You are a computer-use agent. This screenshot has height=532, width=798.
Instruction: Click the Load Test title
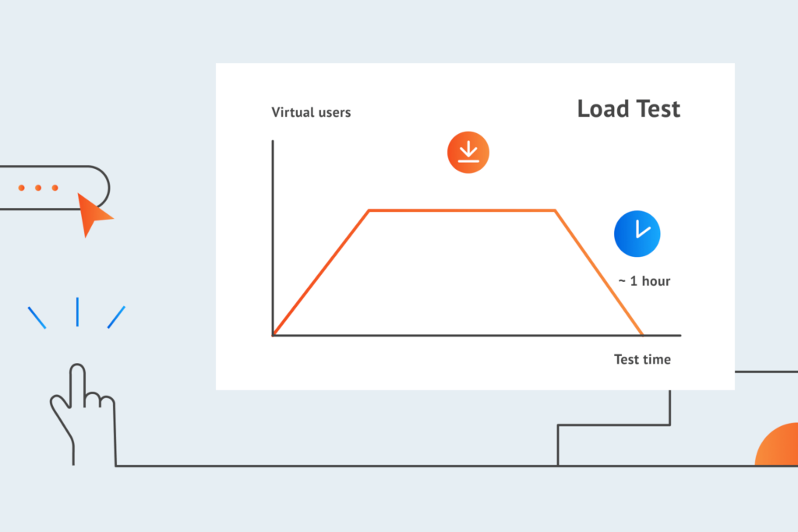point(629,108)
